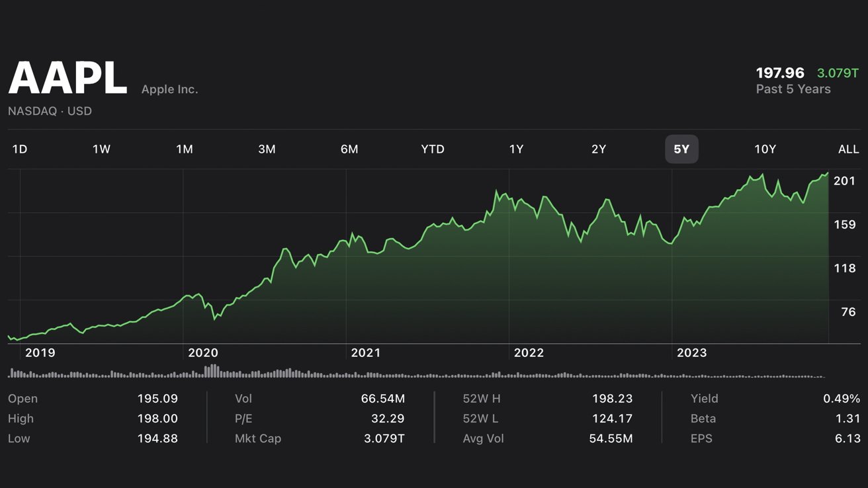Show the 1M chart range
Image resolution: width=868 pixels, height=488 pixels.
click(x=185, y=149)
